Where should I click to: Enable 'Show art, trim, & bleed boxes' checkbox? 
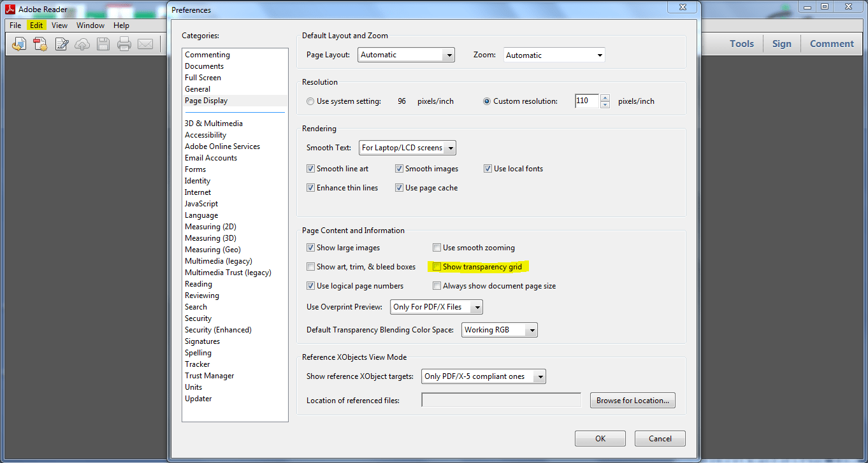(311, 267)
